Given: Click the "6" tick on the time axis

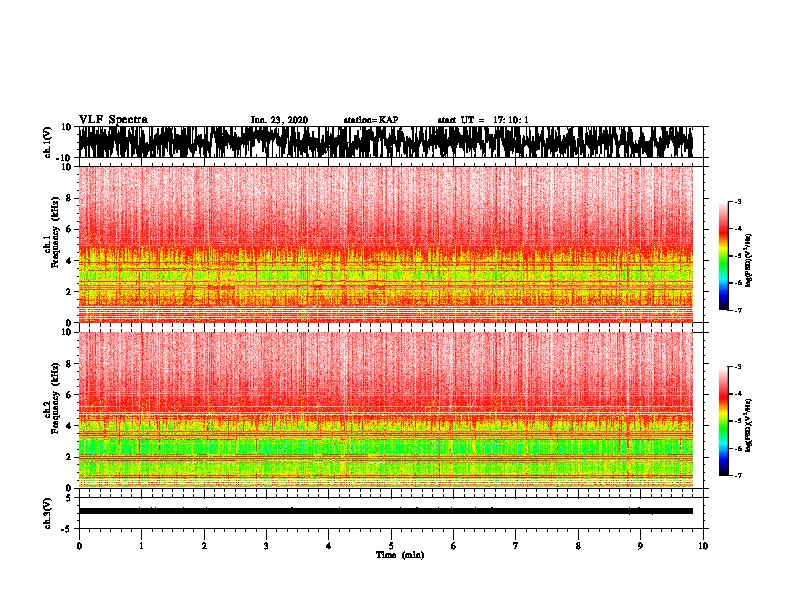Looking at the screenshot, I should click(454, 546).
